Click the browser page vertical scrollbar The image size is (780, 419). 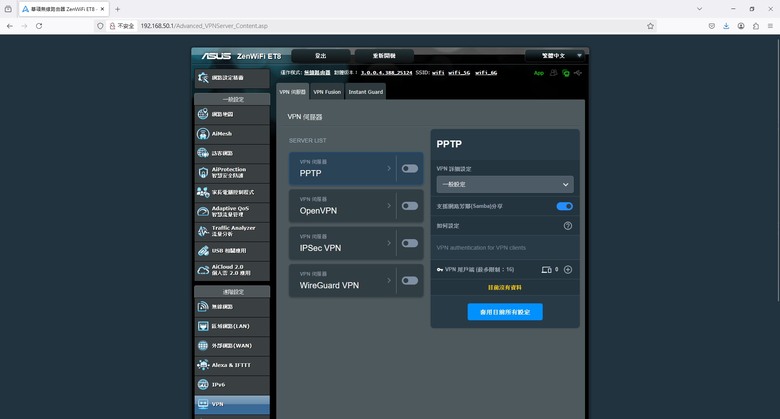coord(778,169)
